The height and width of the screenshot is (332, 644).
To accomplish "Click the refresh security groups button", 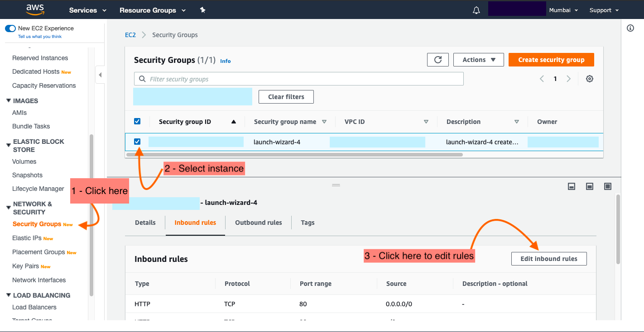I will point(437,60).
